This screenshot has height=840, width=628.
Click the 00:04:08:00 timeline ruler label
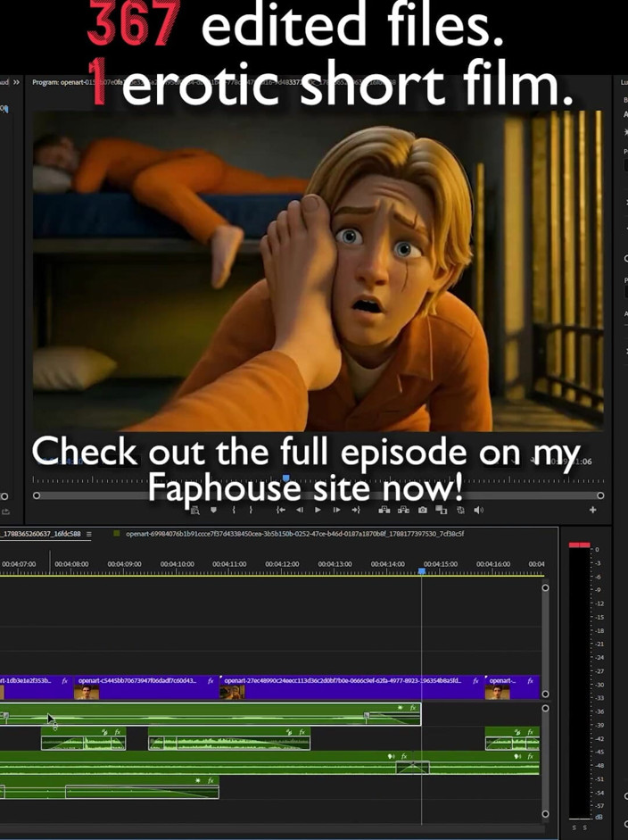pyautogui.click(x=71, y=564)
